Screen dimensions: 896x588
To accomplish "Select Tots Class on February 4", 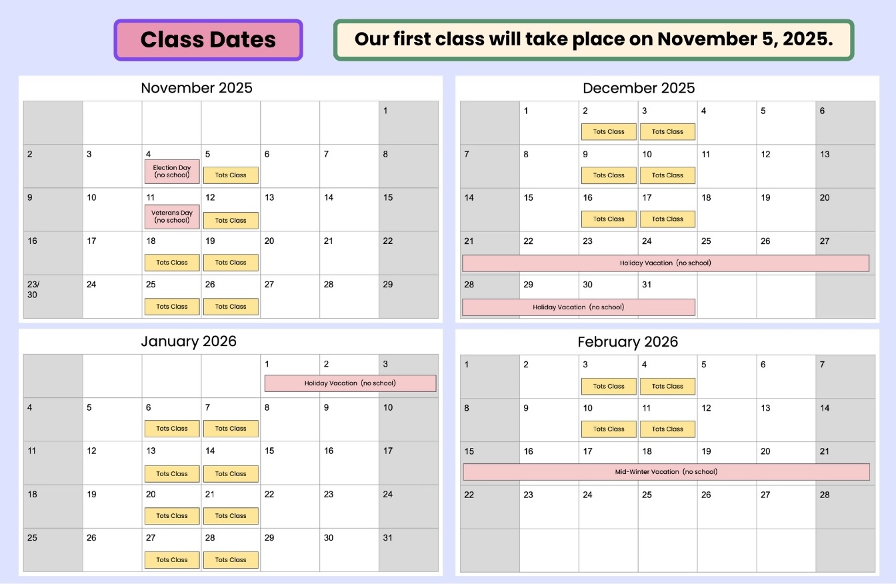I will [667, 386].
